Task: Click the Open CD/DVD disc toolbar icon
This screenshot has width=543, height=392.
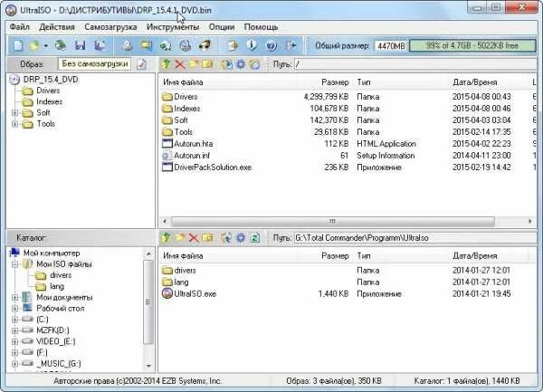Action: click(61, 45)
